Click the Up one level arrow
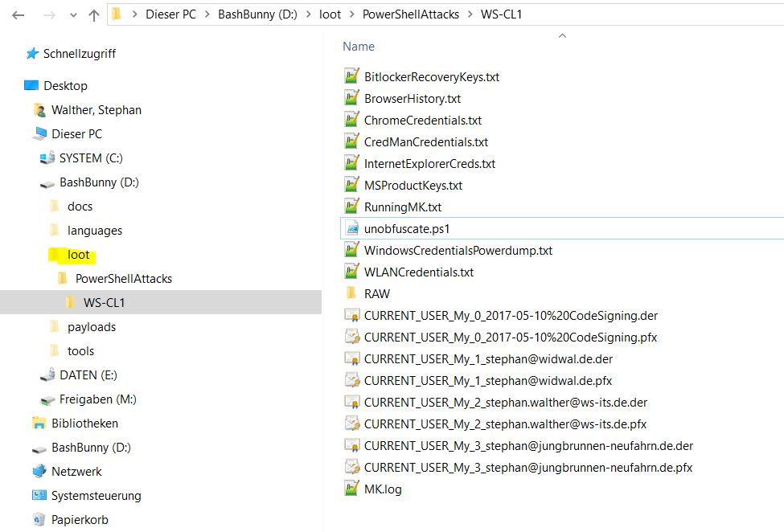This screenshot has height=532, width=784. pos(93,15)
